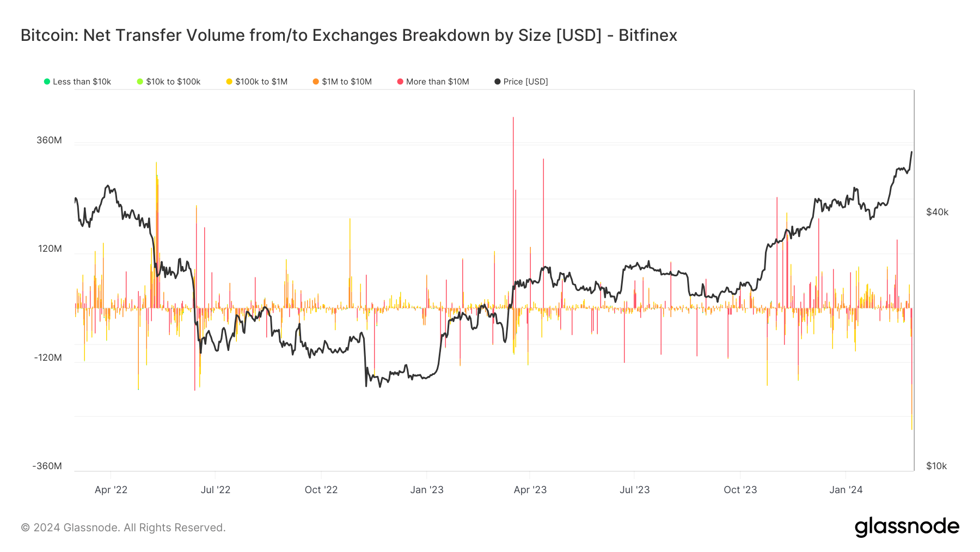Click the red 'More than $10M' legend dot
Screen dimensions: 980x552
pos(400,82)
